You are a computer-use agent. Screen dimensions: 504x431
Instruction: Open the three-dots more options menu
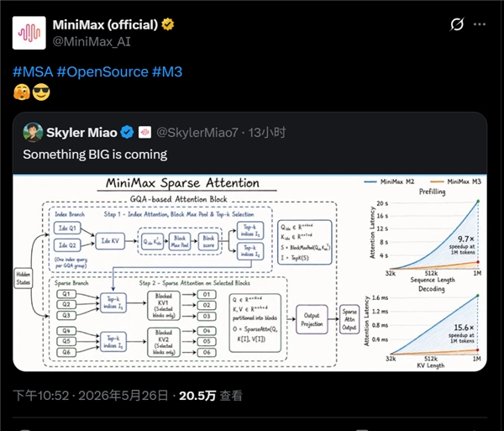coord(480,24)
